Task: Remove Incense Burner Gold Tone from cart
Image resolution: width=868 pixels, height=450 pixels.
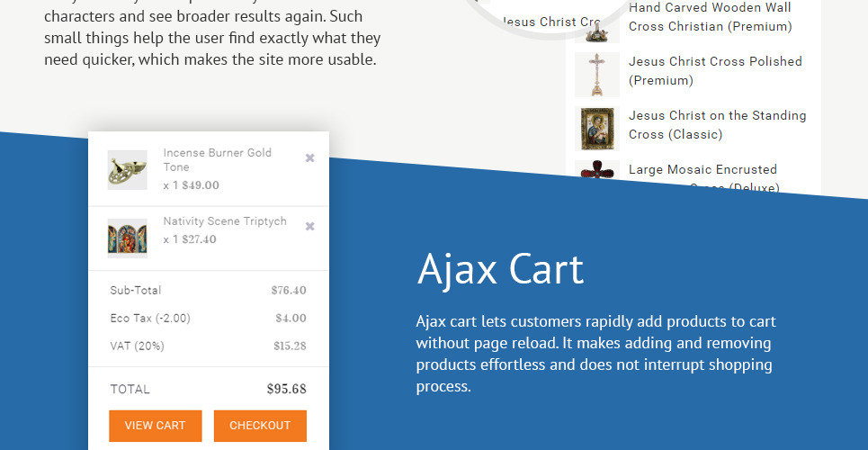Action: point(310,158)
